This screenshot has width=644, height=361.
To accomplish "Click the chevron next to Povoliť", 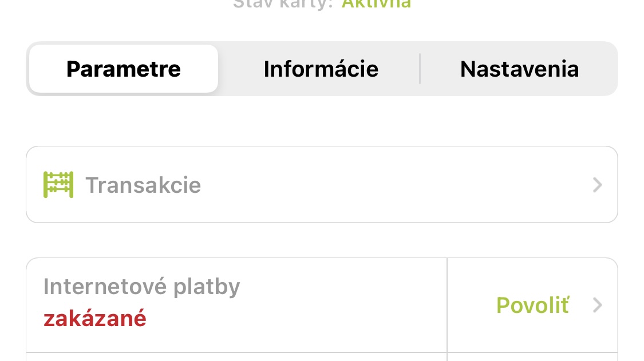I will [597, 306].
